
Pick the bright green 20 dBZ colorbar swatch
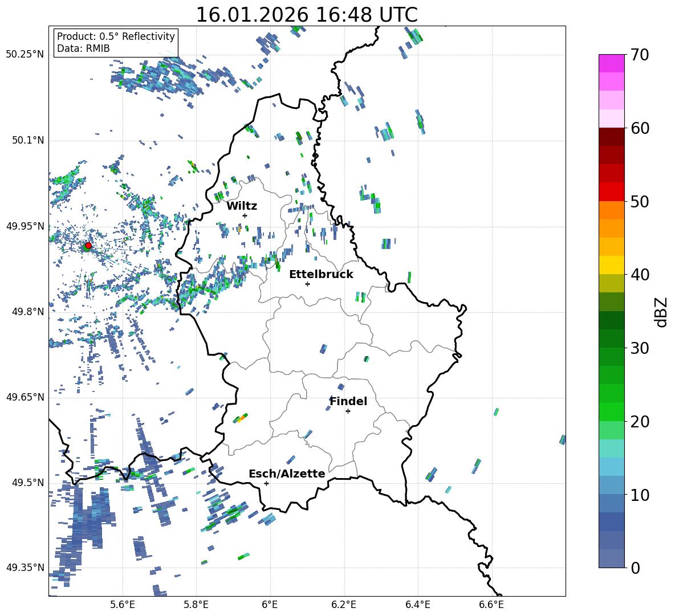pyautogui.click(x=612, y=411)
